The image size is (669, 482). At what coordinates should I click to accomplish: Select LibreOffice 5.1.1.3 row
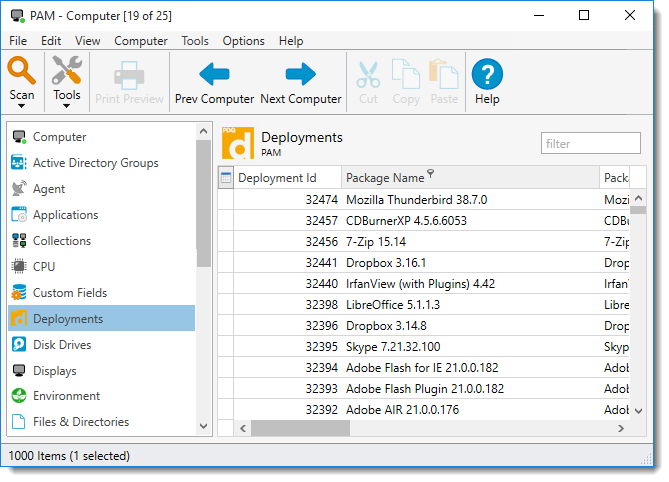[x=424, y=305]
